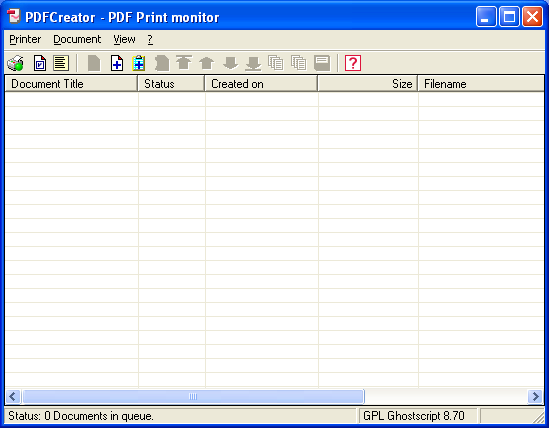Screen dimensions: 553x431
Task: Sort by the Size column header
Action: (x=367, y=84)
